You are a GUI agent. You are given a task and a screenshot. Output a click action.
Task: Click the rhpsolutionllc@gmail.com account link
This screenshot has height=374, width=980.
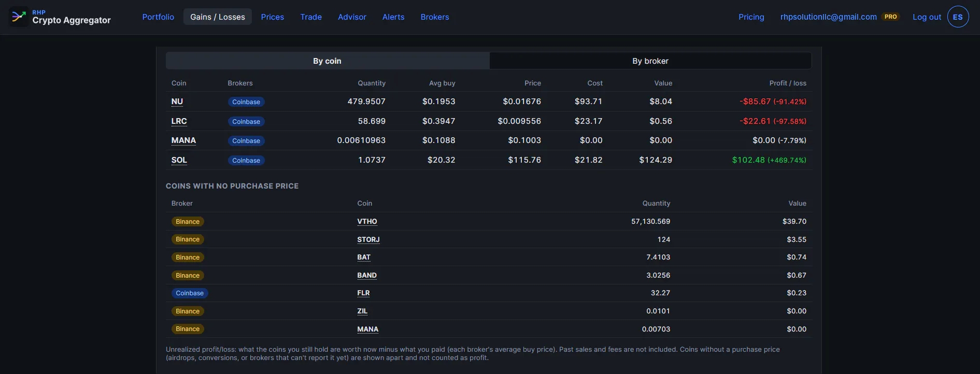(828, 17)
